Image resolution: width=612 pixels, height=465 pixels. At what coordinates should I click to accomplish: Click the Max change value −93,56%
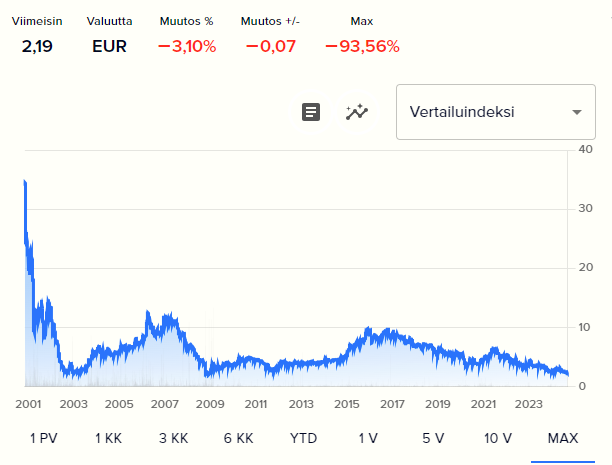point(362,46)
